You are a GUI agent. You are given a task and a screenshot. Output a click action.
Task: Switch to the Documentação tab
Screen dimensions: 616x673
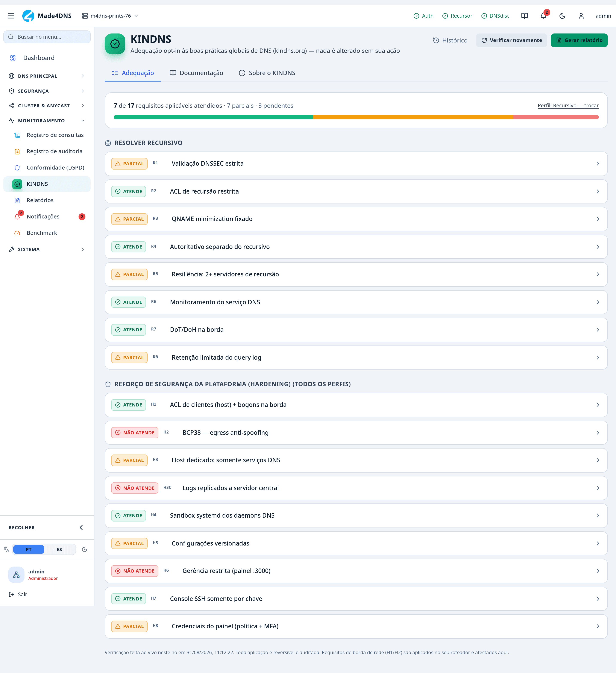[196, 73]
